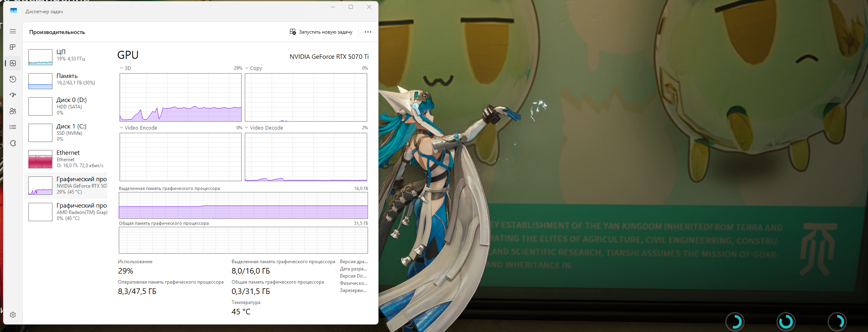Open the App history icon
This screenshot has width=868, height=332.
click(13, 79)
